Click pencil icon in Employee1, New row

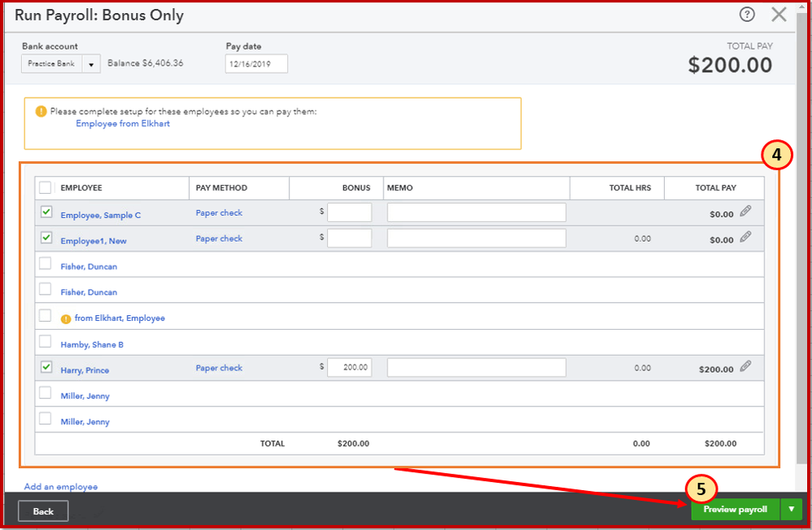pos(745,237)
